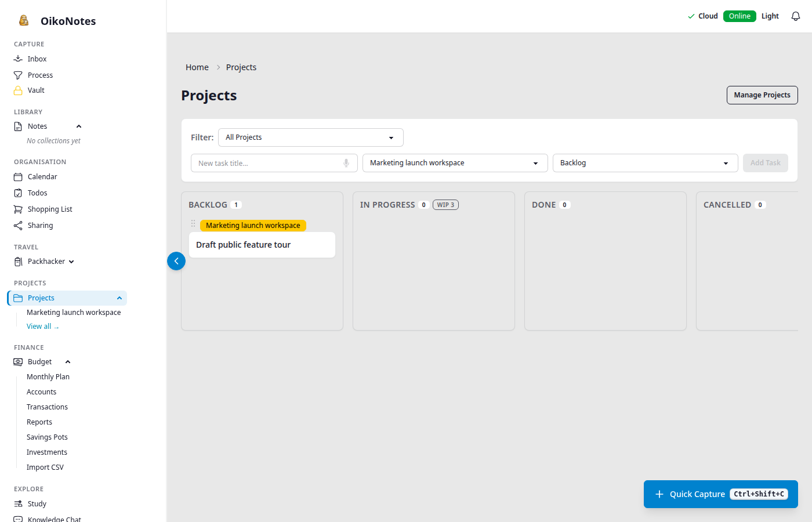The image size is (812, 522).
Task: Click the Backlog count badge 1
Action: coord(236,205)
